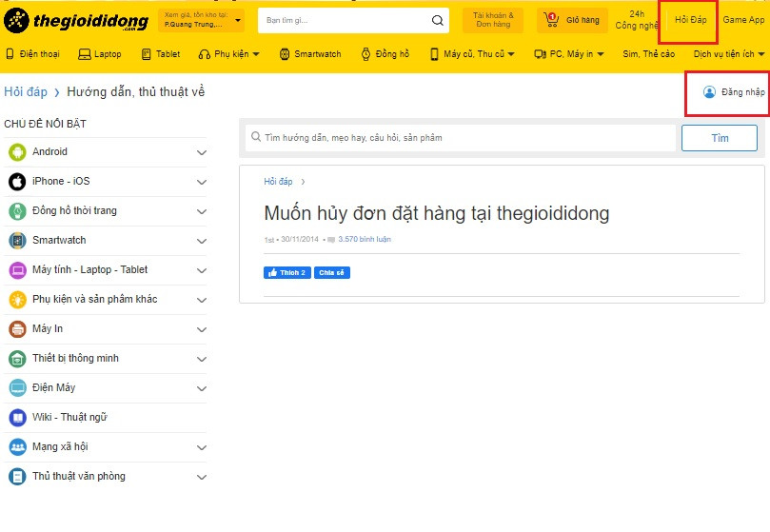Expand the iPhone - iOS chevron

pyautogui.click(x=202, y=182)
